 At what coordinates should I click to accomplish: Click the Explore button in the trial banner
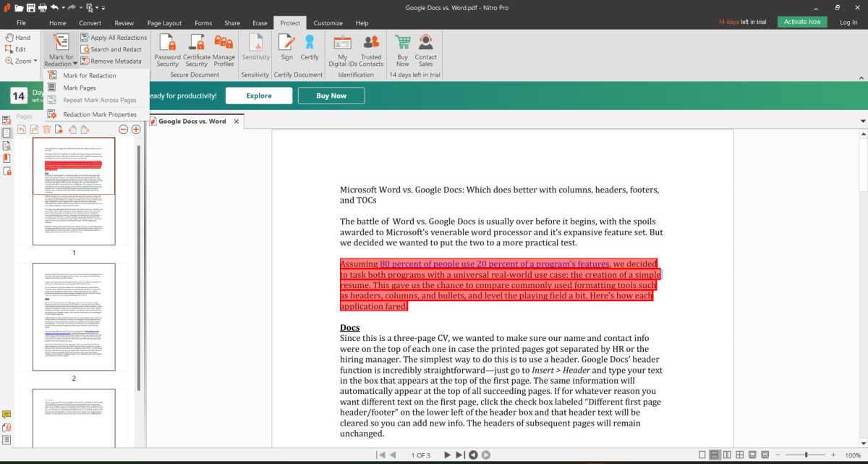(259, 96)
